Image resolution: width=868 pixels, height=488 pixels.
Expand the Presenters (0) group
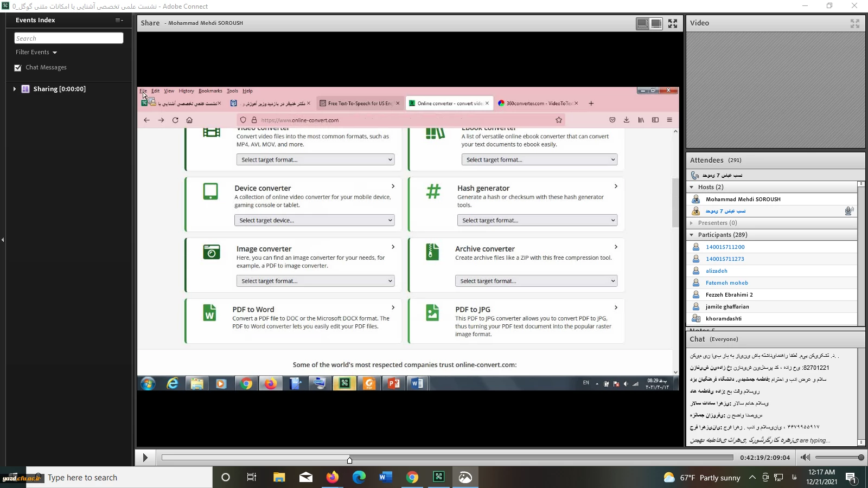tap(692, 223)
